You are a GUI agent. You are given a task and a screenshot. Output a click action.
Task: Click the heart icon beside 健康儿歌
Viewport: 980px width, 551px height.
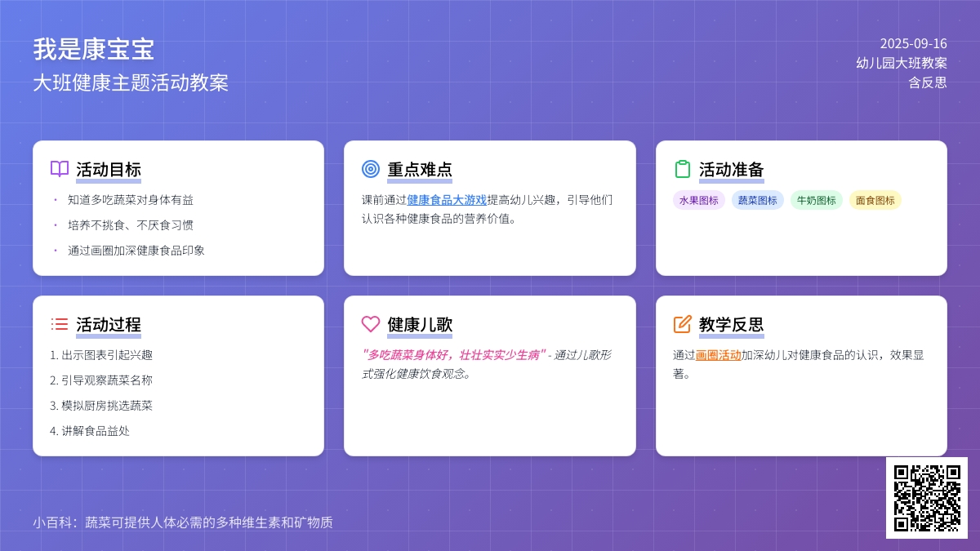tap(371, 324)
